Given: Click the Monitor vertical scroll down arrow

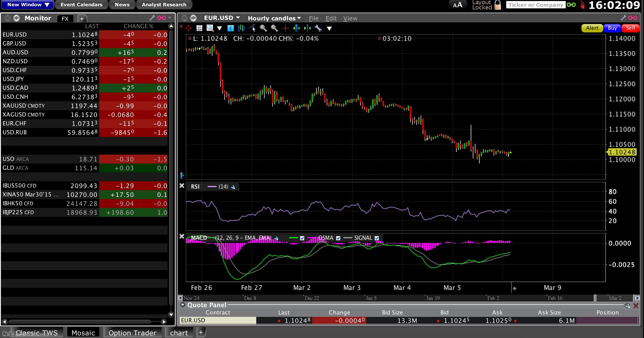Looking at the screenshot, I should tap(171, 314).
